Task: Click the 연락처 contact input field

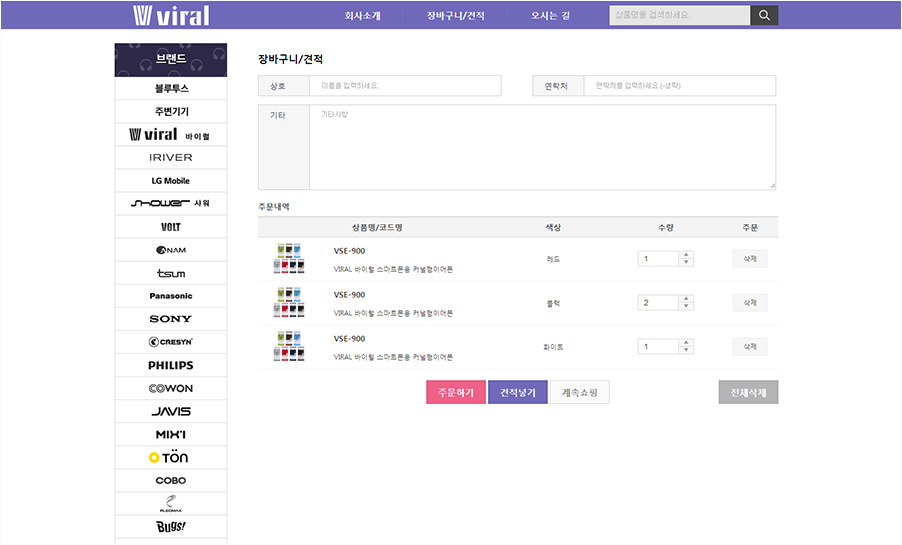Action: pos(679,86)
